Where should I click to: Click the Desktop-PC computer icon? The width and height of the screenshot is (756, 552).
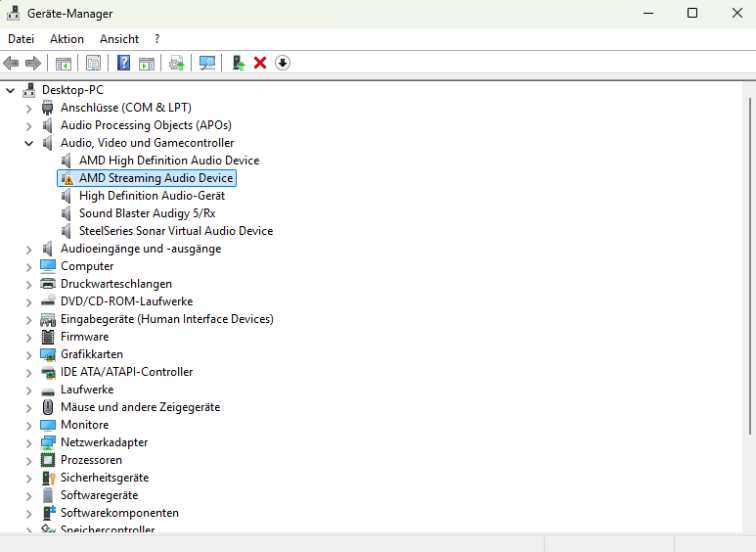tap(29, 90)
